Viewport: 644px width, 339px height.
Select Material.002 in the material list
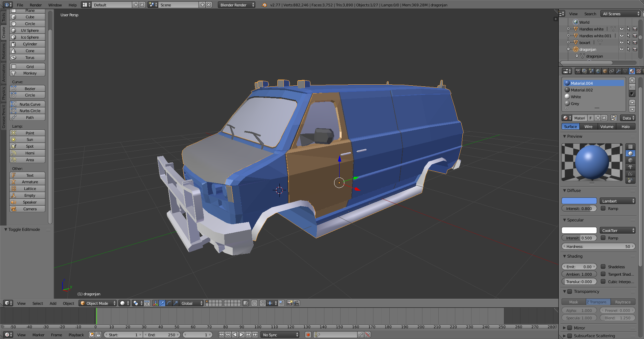(581, 90)
